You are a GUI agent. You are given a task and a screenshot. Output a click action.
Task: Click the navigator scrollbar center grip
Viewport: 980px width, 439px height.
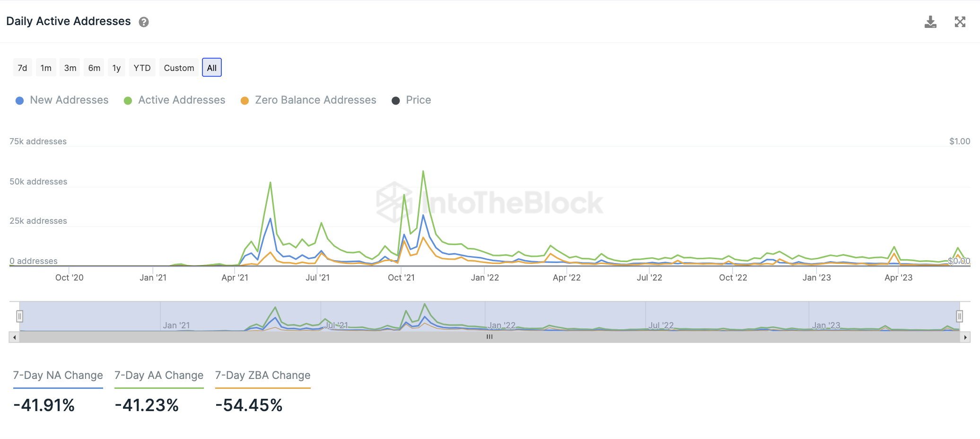[490, 337]
